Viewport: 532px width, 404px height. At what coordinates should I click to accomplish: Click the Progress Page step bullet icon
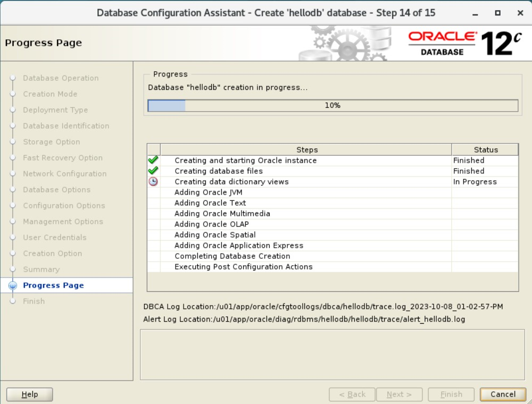coord(13,285)
